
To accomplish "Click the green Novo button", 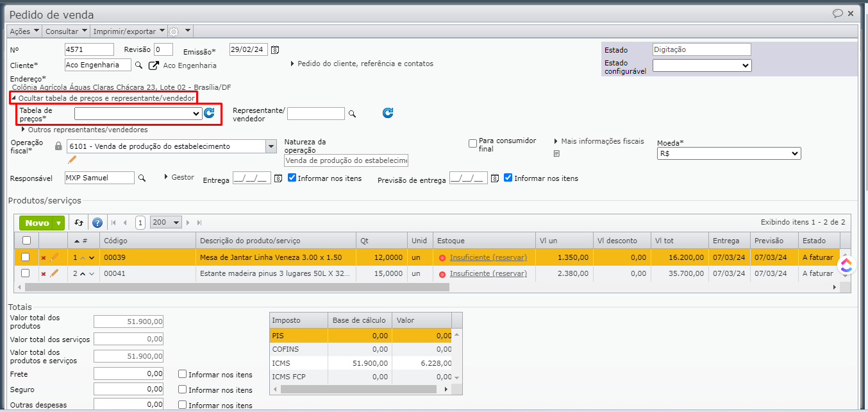I will pos(37,223).
